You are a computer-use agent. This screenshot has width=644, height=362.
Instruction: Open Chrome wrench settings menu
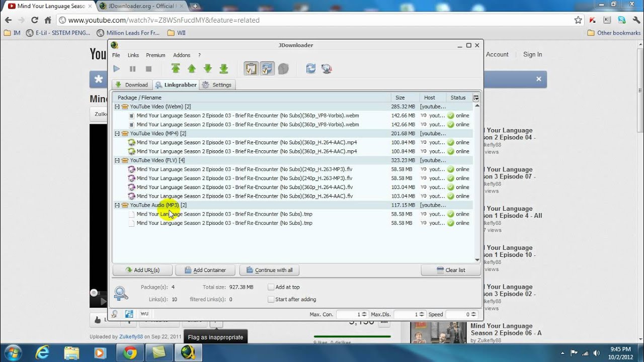point(636,20)
